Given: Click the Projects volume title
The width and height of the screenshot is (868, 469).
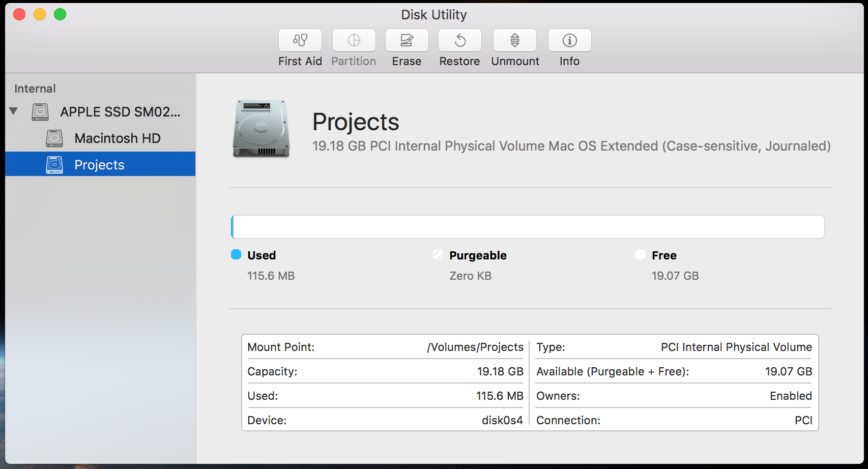Looking at the screenshot, I should tap(356, 122).
